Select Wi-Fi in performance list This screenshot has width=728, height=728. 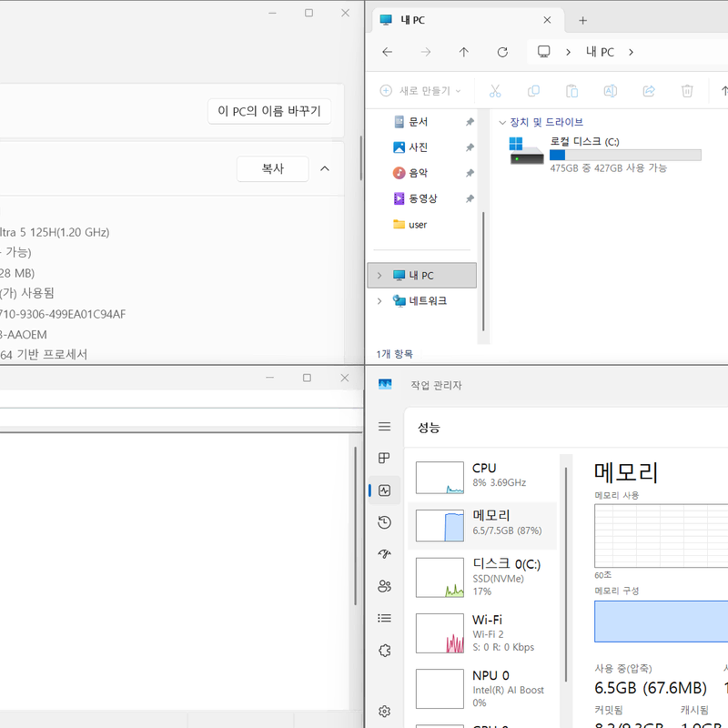coord(482,632)
